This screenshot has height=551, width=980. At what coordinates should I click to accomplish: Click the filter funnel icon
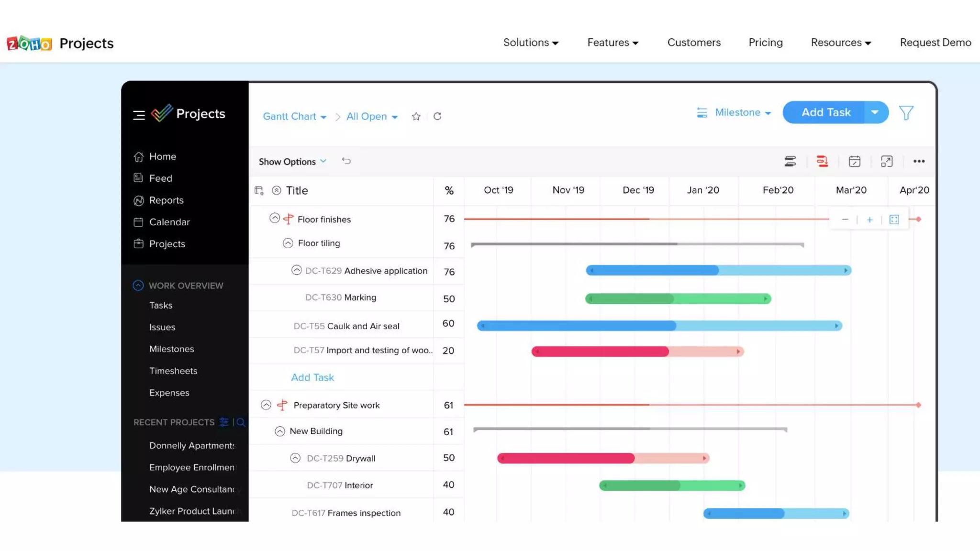(x=906, y=113)
